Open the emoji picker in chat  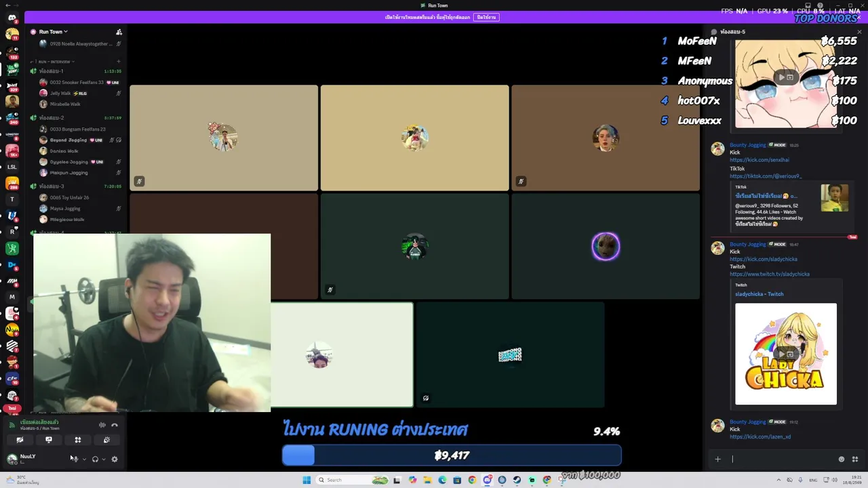pyautogui.click(x=842, y=460)
